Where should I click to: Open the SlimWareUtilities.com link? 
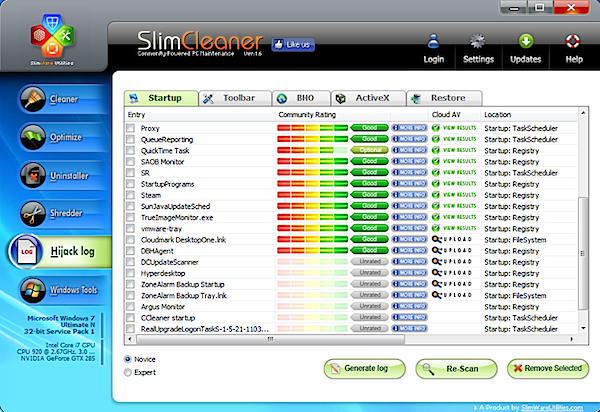click(552, 407)
